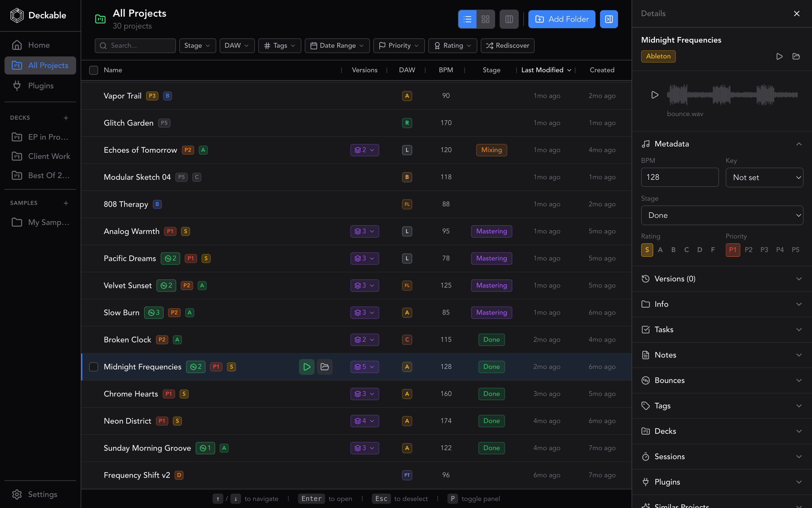
Task: Play Midnight Frequencies from details header
Action: pos(780,56)
